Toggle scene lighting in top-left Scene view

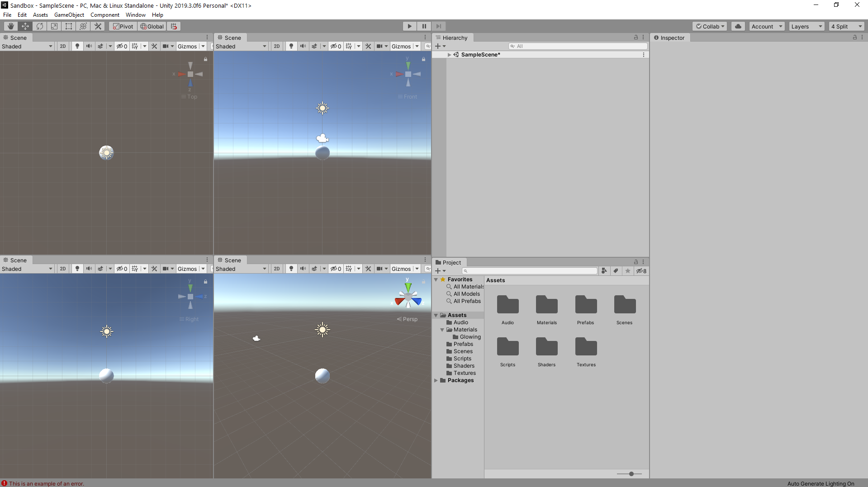77,46
